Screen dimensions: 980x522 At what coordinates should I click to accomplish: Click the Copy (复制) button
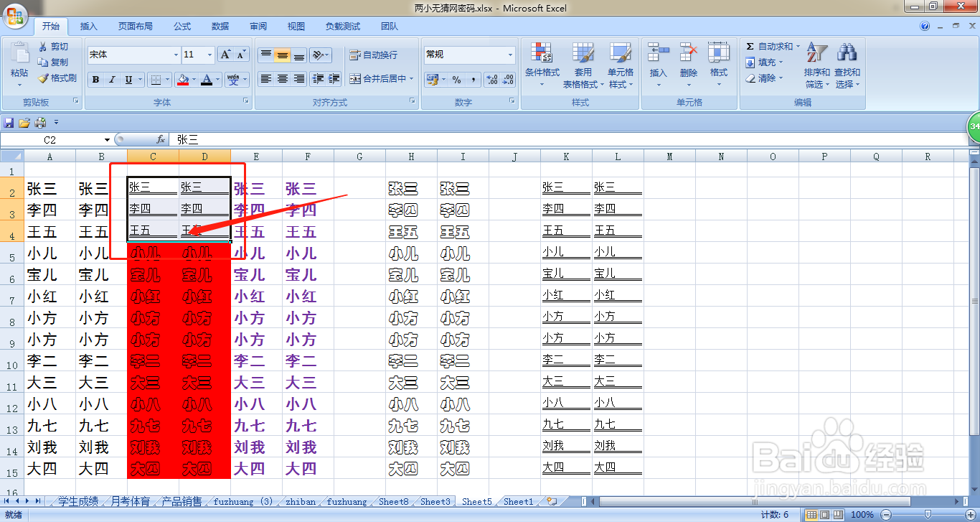(54, 62)
